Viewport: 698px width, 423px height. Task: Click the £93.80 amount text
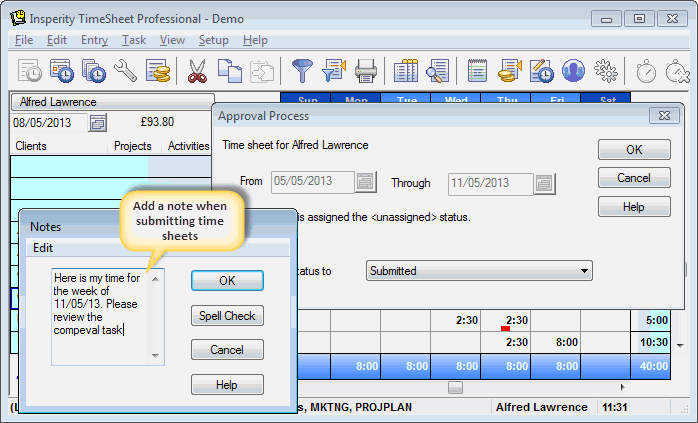157,122
